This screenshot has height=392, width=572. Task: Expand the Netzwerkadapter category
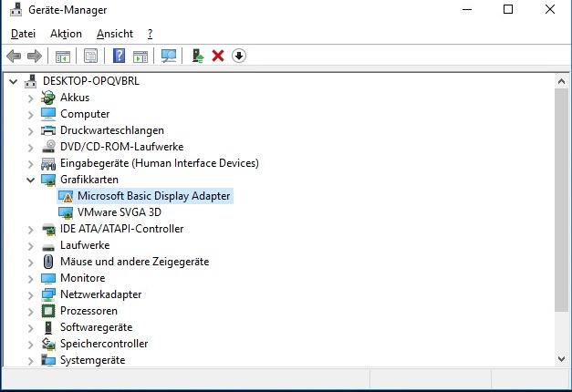click(x=31, y=295)
